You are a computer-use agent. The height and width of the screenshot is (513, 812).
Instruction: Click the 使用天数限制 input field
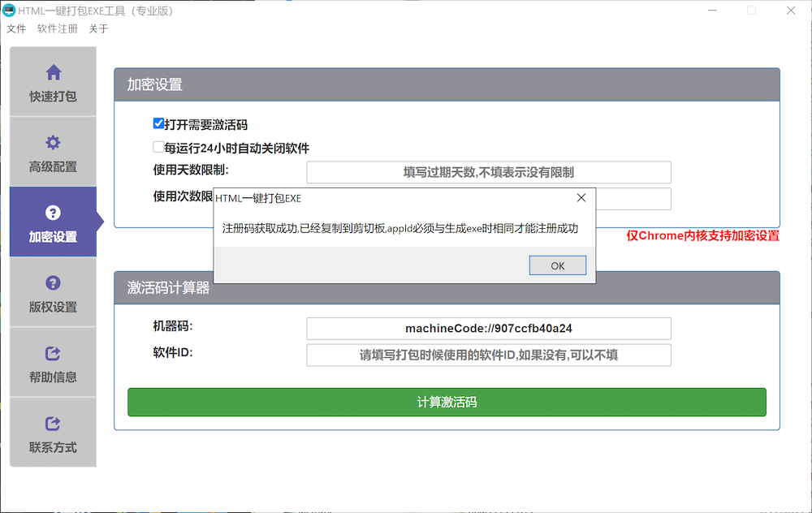point(488,172)
